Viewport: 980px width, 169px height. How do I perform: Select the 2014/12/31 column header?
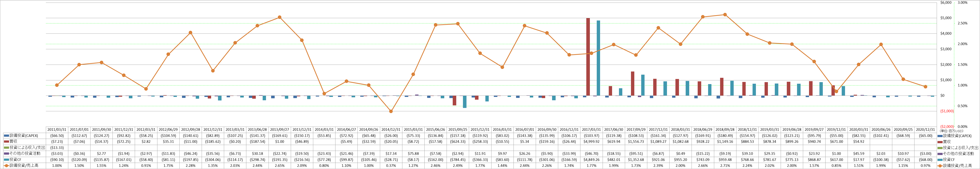click(391, 129)
